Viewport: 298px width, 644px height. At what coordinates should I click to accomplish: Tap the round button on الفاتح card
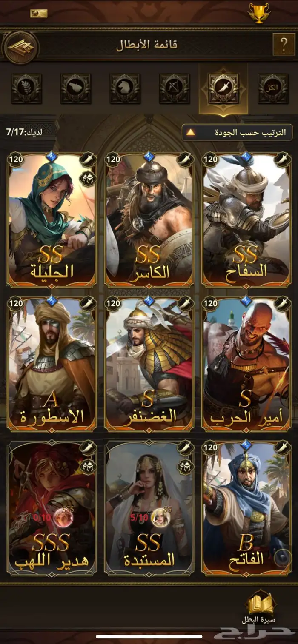click(x=282, y=558)
